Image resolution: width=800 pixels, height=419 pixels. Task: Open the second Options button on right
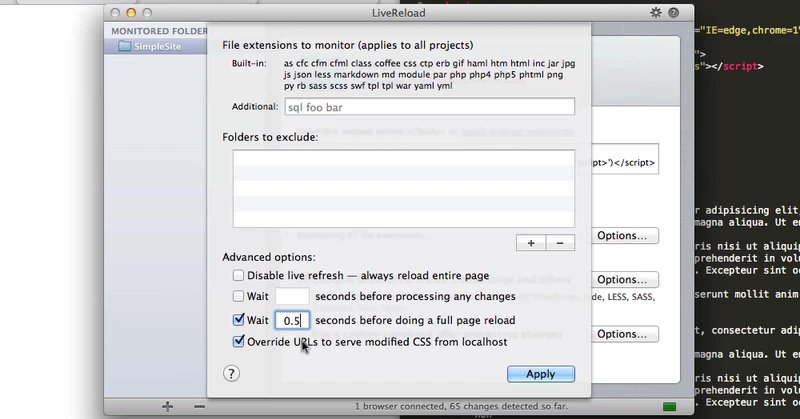[x=624, y=280]
